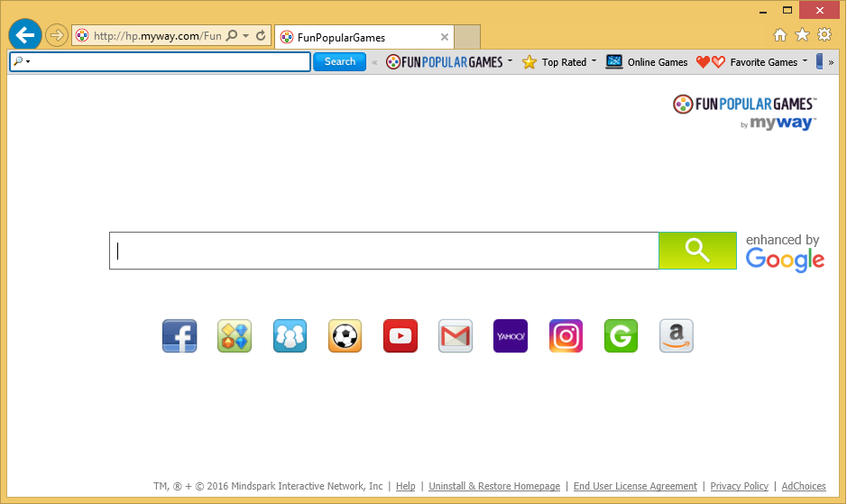This screenshot has width=847, height=504.
Task: Open a new blank tab
Action: tap(466, 37)
